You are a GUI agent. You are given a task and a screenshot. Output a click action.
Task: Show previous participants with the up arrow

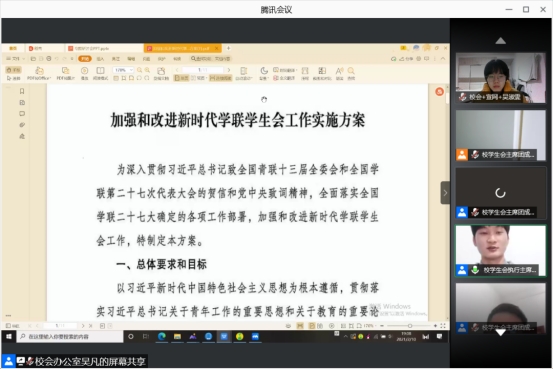[500, 41]
